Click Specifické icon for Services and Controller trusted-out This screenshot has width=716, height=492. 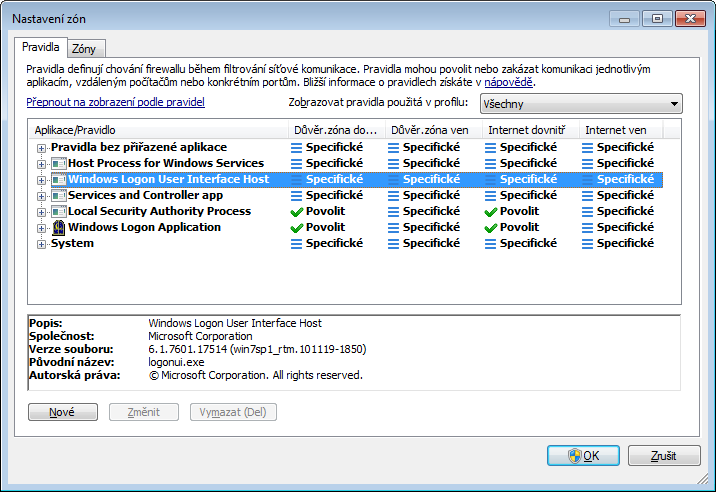click(x=394, y=196)
